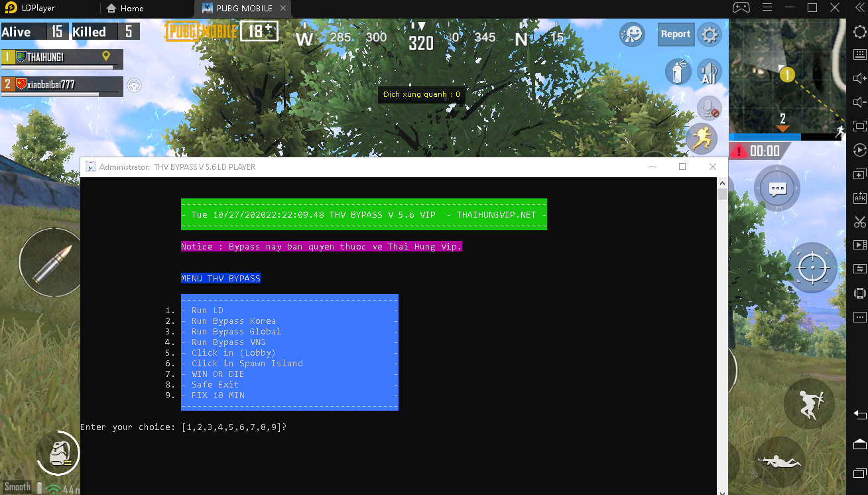868x495 pixels.
Task: Tap the Android home button in sidebar
Action: pyautogui.click(x=859, y=444)
